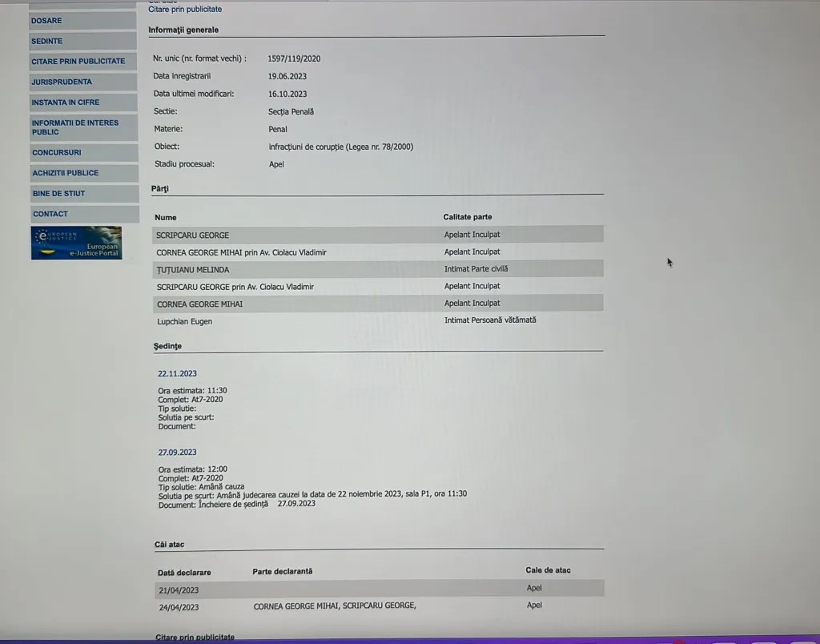Image resolution: width=820 pixels, height=644 pixels.
Task: Open the 22.11.2023 session date link
Action: point(177,373)
